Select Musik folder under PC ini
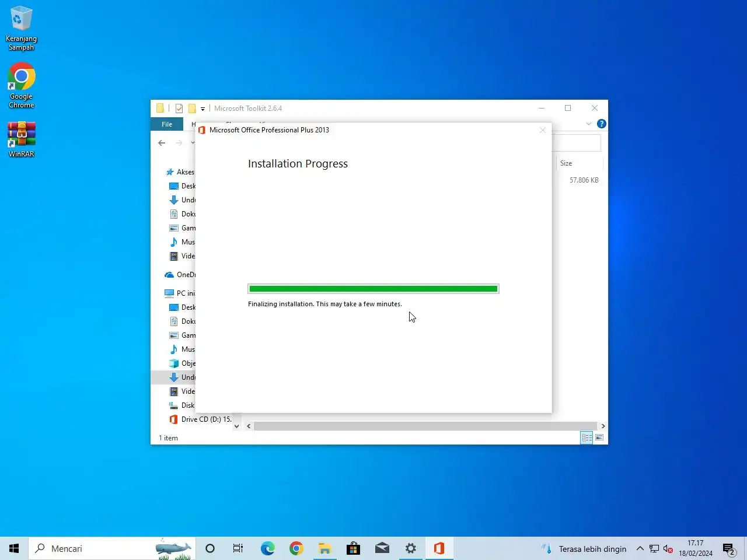The width and height of the screenshot is (747, 560). click(x=182, y=349)
